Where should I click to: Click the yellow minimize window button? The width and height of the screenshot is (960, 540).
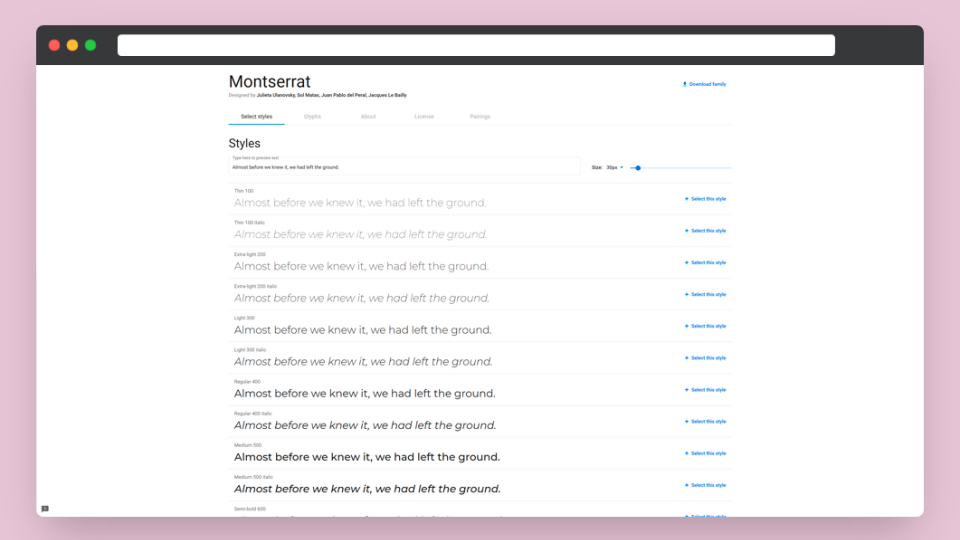72,45
